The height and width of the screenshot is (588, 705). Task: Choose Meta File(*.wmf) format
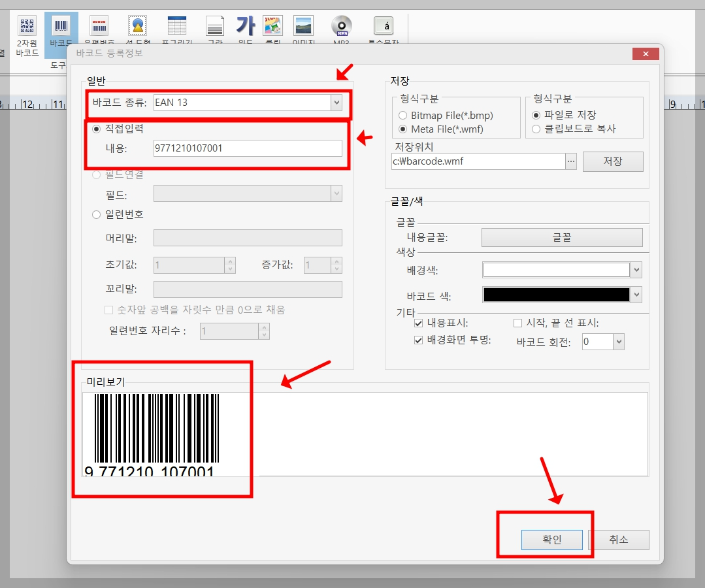[x=403, y=129]
